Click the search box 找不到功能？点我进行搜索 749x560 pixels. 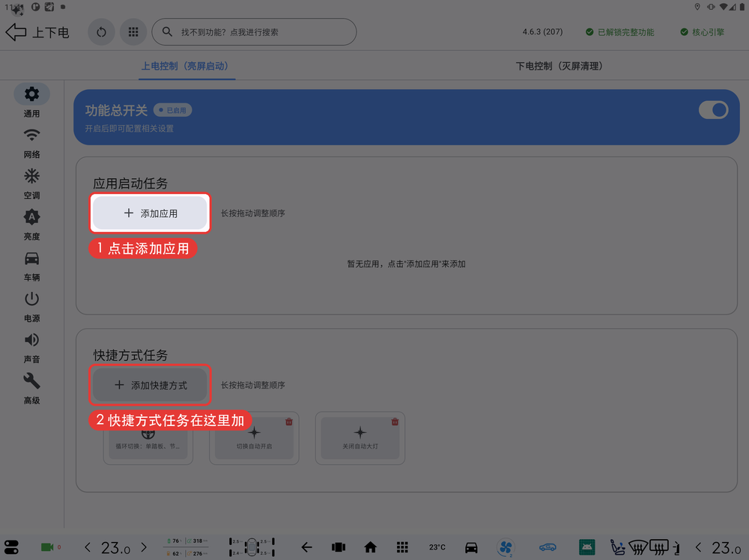click(x=254, y=32)
